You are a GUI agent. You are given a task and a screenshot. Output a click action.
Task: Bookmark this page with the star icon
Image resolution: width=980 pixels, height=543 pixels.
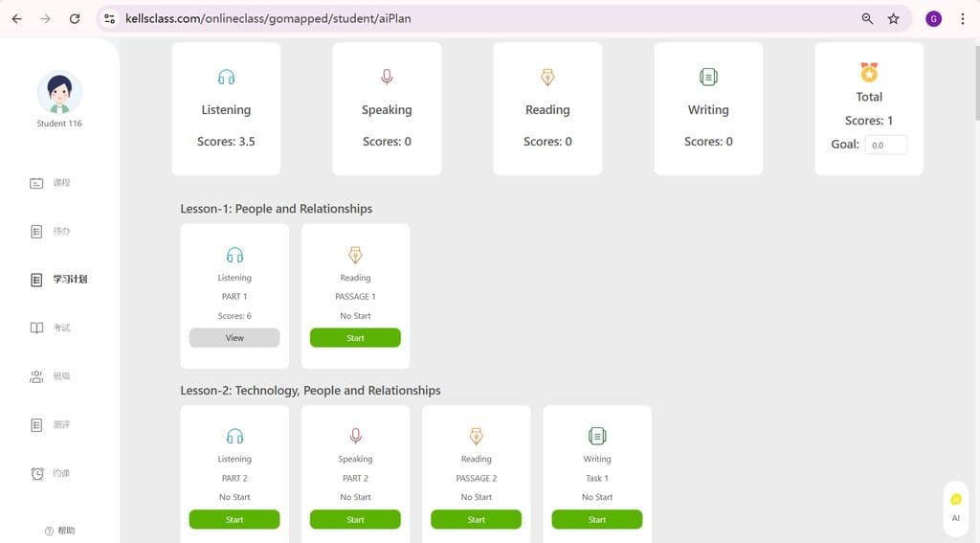(893, 18)
